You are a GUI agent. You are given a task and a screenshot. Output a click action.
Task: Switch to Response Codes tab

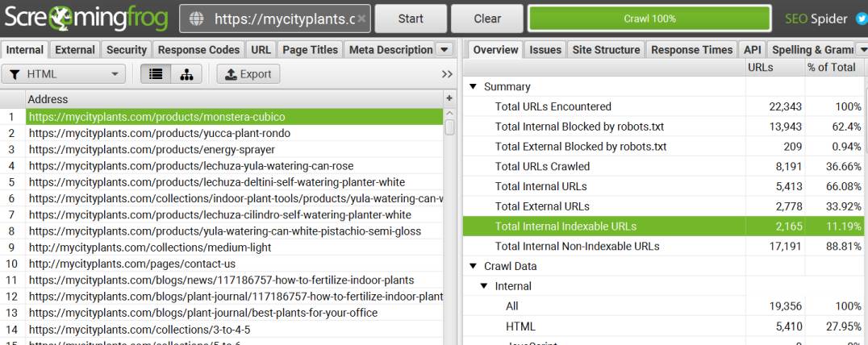(x=198, y=50)
